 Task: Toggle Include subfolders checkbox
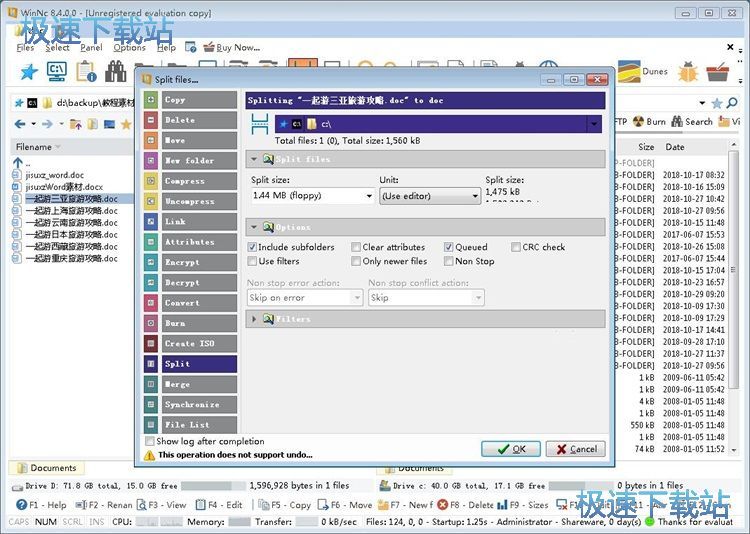pyautogui.click(x=252, y=247)
